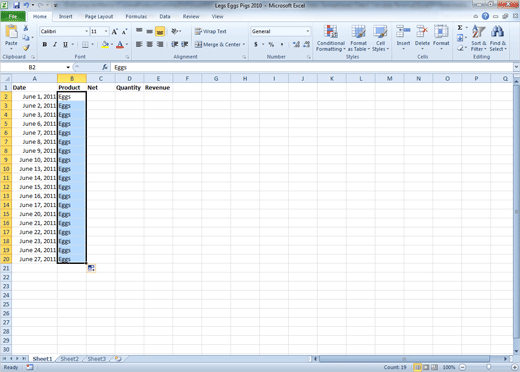Click the Insert Worksheet tab icon
Screen dimensions: 520x372
[x=118, y=359]
